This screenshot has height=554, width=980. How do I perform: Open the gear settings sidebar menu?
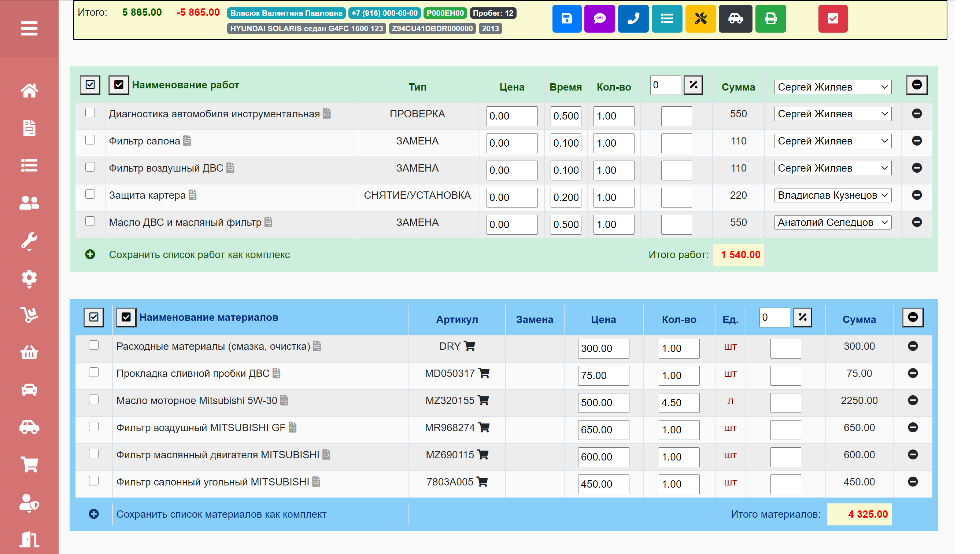[x=29, y=279]
